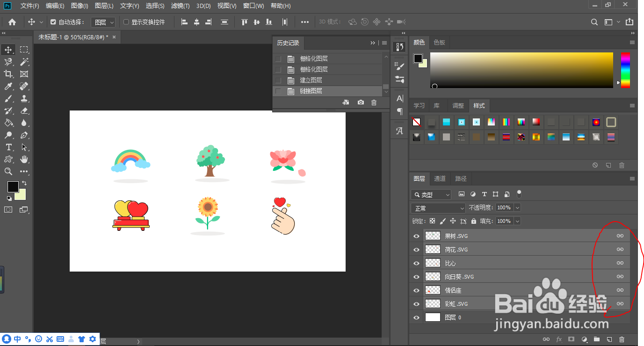Select the Path Selection tool

(x=24, y=147)
